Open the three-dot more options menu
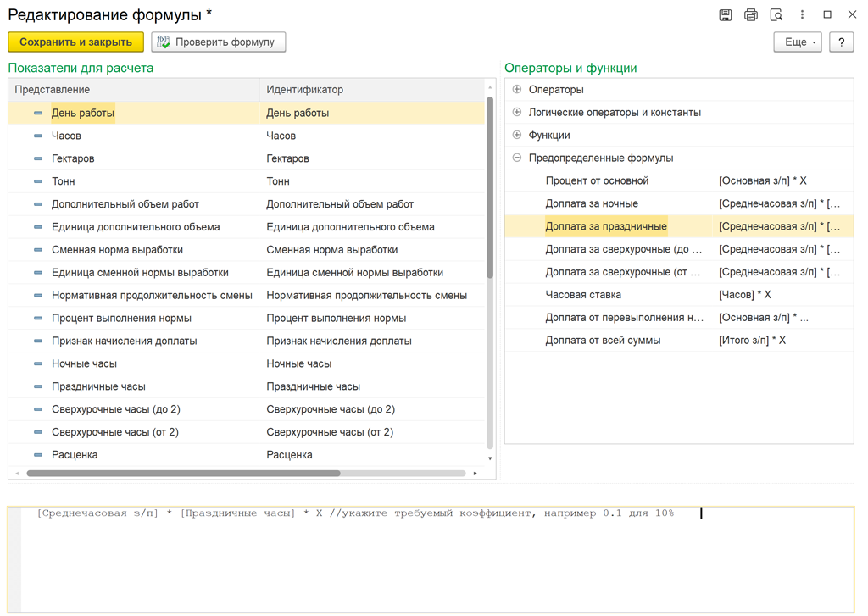 click(802, 15)
